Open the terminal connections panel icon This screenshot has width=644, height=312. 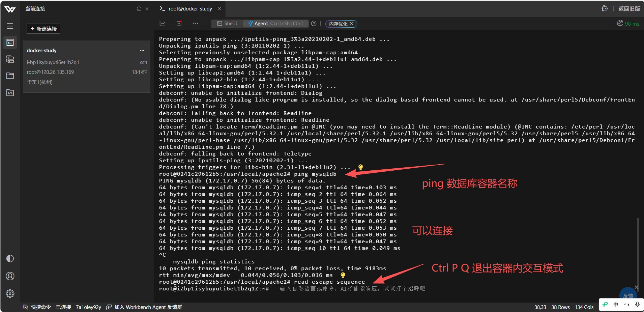(10, 42)
